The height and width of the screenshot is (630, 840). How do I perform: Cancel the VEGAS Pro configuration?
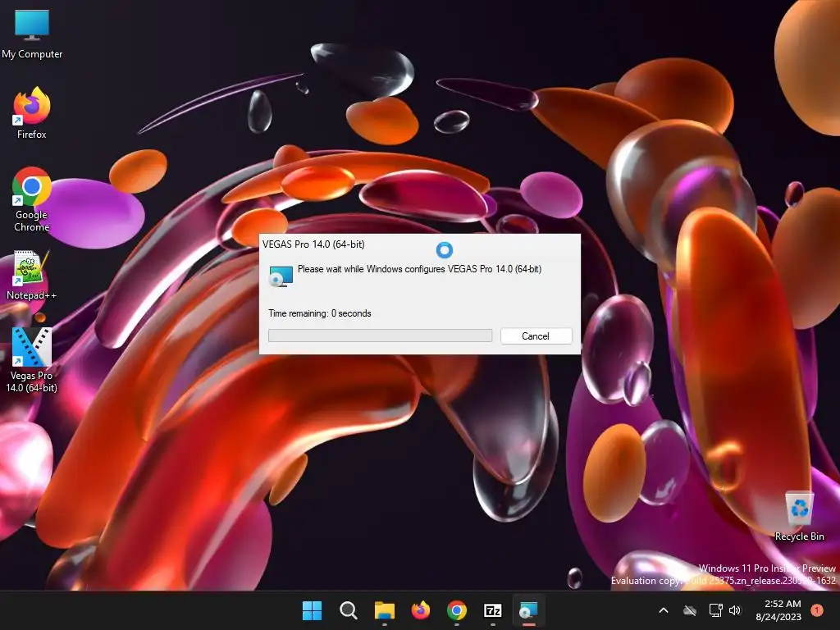pyautogui.click(x=536, y=336)
